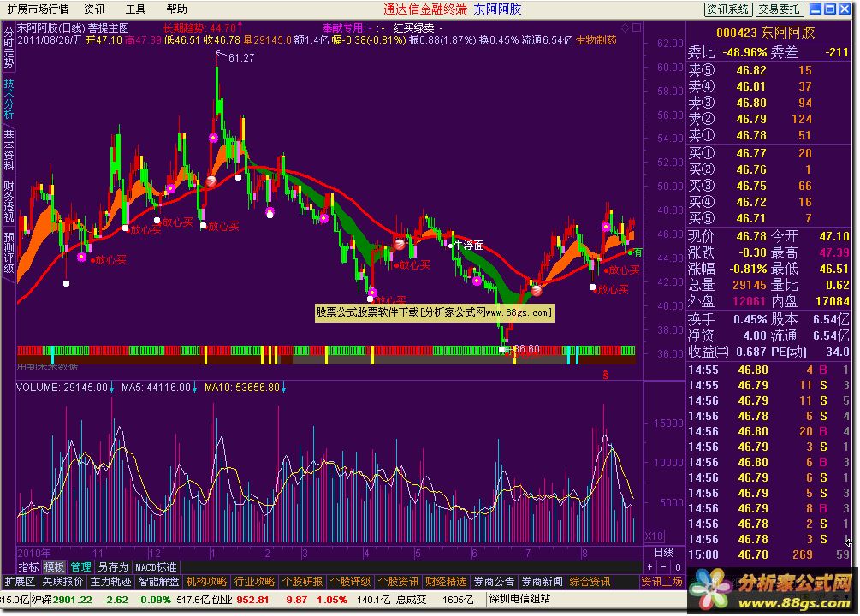
Task: Click the 交易委托 button
Action: point(780,9)
